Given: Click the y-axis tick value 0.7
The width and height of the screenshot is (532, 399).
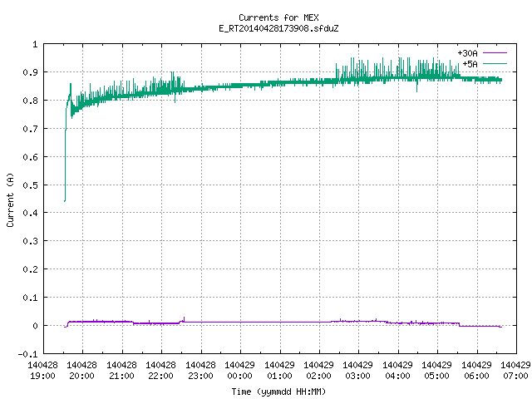Looking at the screenshot, I should 30,129.
